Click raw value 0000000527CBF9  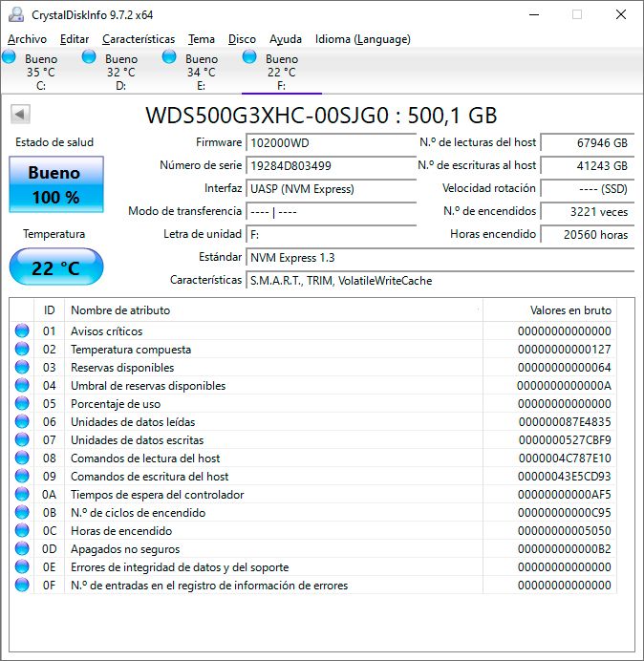565,440
